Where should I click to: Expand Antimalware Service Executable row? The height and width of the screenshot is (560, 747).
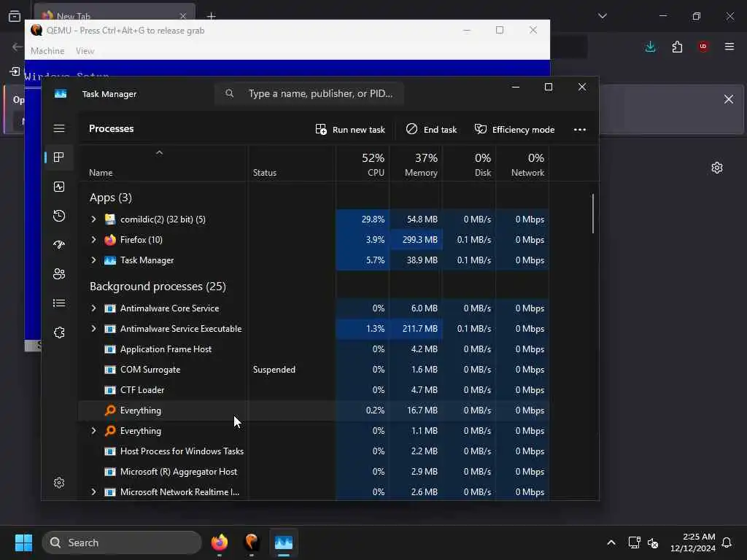coord(94,329)
